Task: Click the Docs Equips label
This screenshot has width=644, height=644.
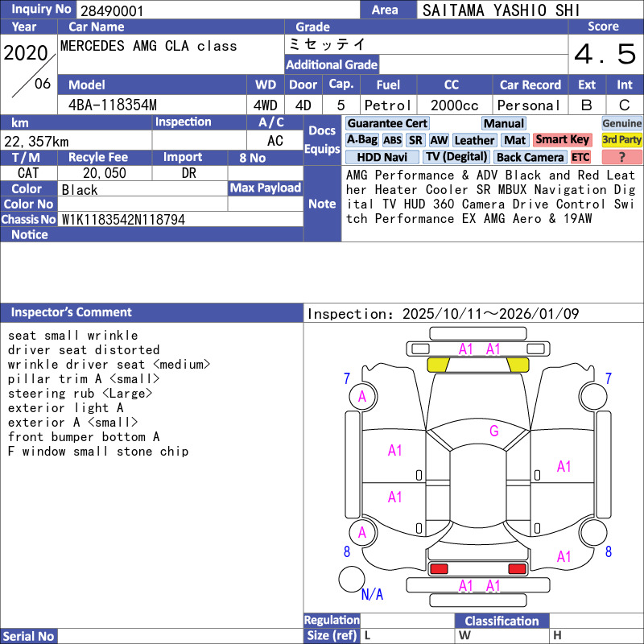Action: (x=322, y=140)
